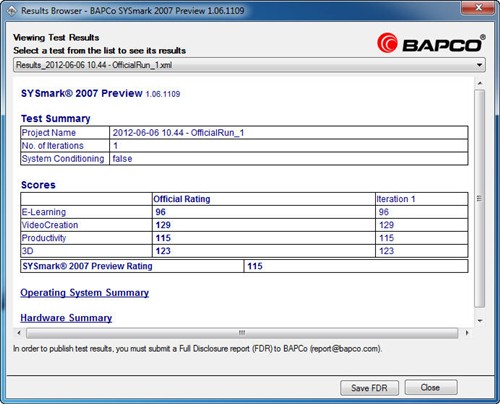Click the Project Name value cell

[x=289, y=133]
